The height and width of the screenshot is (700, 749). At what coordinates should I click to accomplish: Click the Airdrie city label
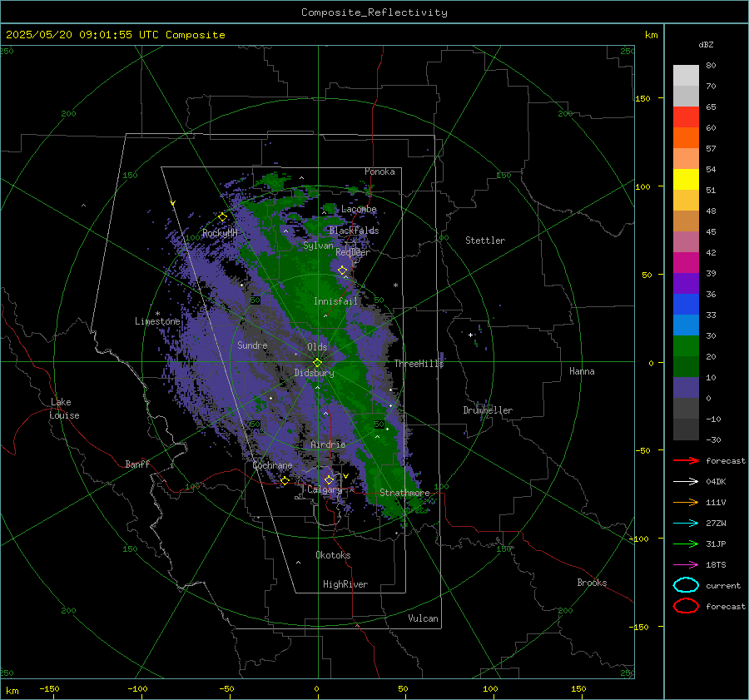coord(328,444)
